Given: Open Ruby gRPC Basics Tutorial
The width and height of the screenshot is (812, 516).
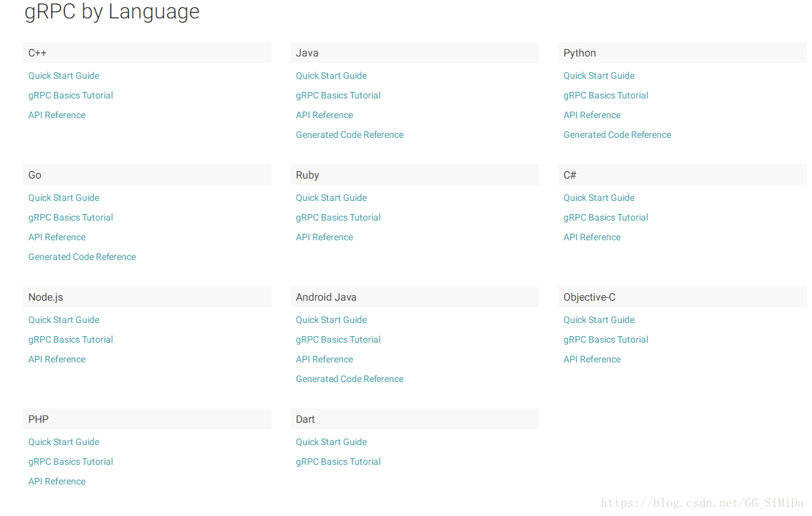Looking at the screenshot, I should (x=338, y=217).
